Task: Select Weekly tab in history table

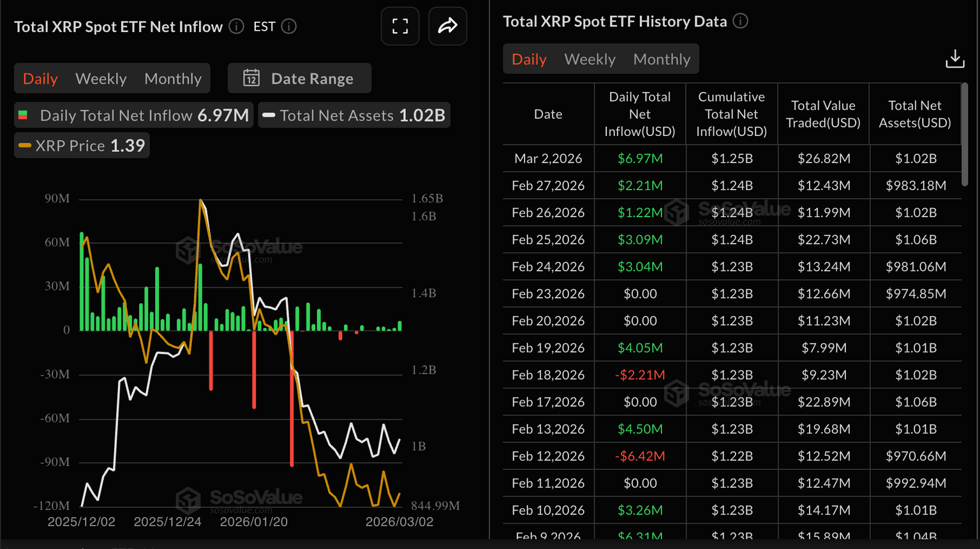Action: [590, 59]
